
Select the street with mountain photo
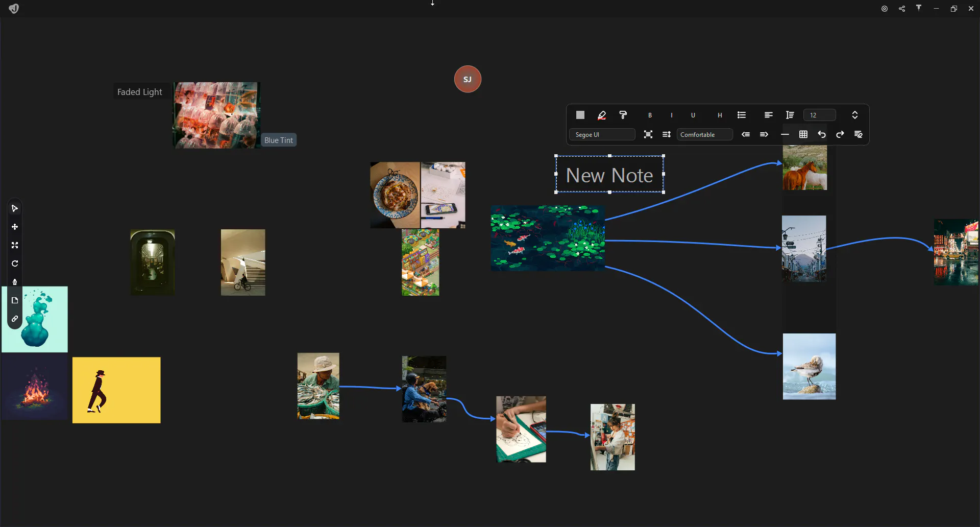click(x=804, y=248)
